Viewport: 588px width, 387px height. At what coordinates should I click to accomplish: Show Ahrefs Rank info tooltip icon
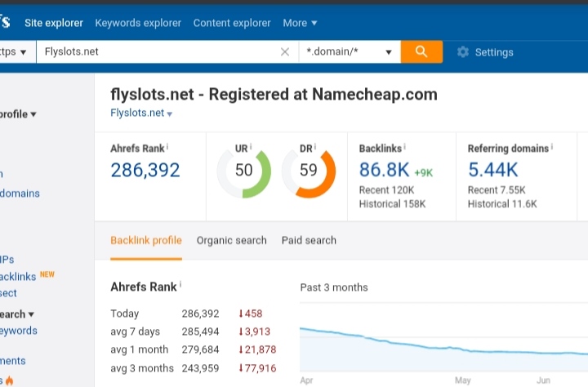[x=167, y=147]
